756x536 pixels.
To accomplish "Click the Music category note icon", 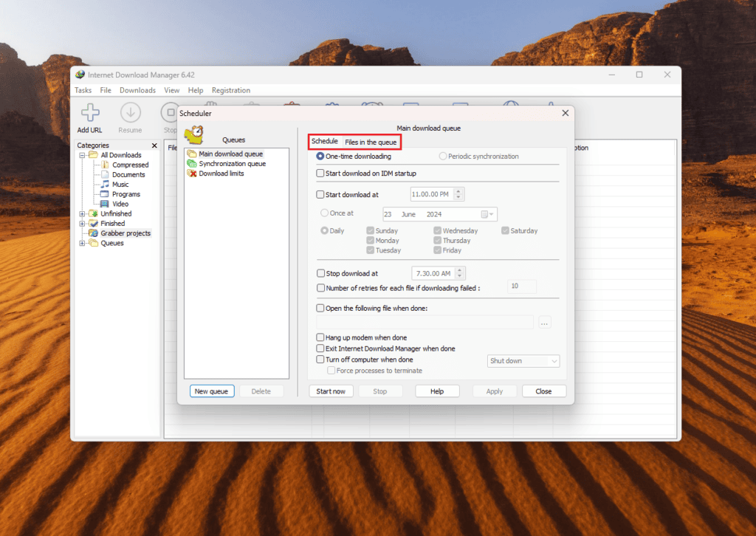I will (x=105, y=184).
